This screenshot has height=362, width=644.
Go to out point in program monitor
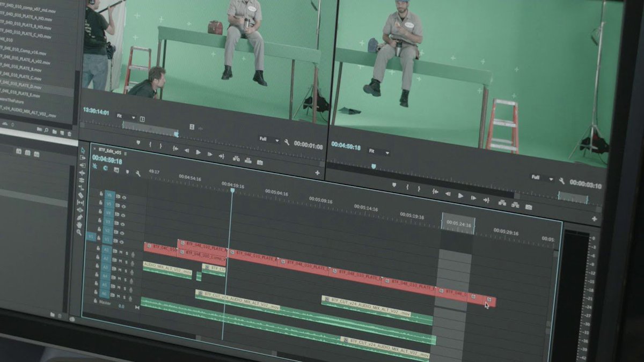pos(486,200)
